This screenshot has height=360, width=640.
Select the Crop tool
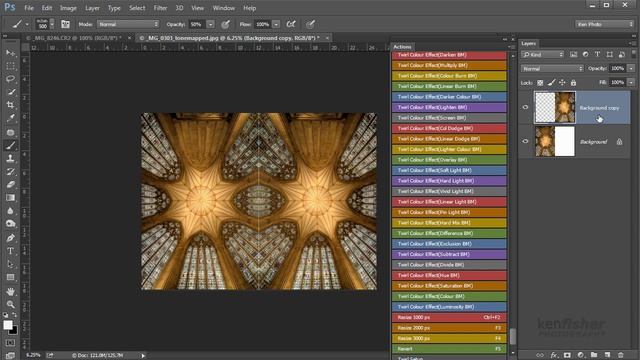pos(11,105)
